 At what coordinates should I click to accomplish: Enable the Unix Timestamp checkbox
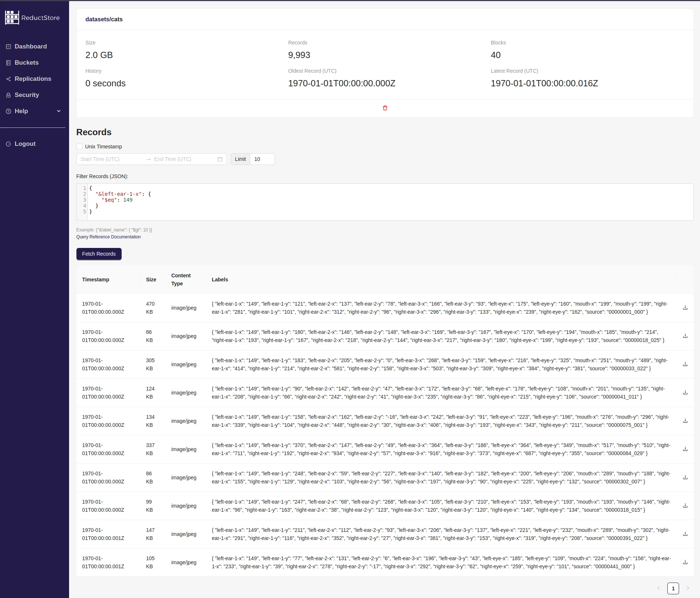(x=79, y=147)
